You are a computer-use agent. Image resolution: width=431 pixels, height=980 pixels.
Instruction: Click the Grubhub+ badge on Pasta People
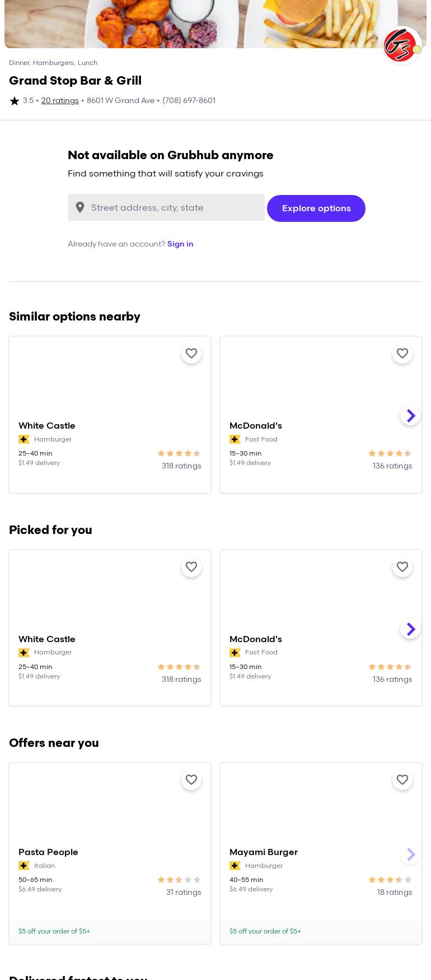(24, 866)
